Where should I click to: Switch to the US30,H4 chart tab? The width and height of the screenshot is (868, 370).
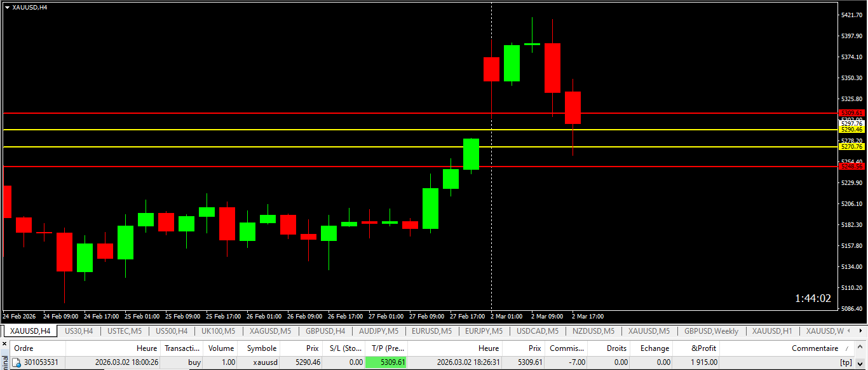79,331
